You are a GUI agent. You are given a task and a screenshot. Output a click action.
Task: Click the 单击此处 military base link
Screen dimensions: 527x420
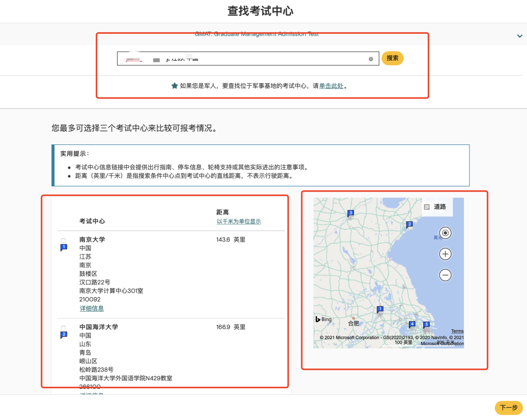(331, 86)
